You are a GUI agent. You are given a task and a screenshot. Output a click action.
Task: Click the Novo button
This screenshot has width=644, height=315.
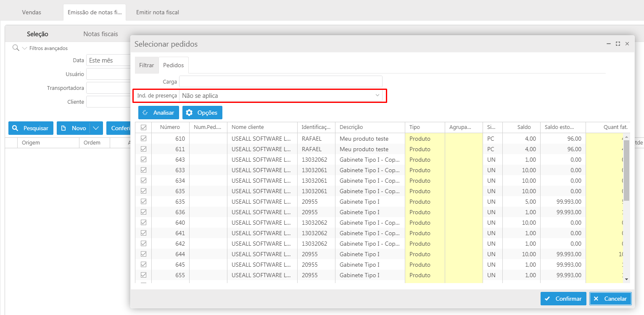click(74, 128)
